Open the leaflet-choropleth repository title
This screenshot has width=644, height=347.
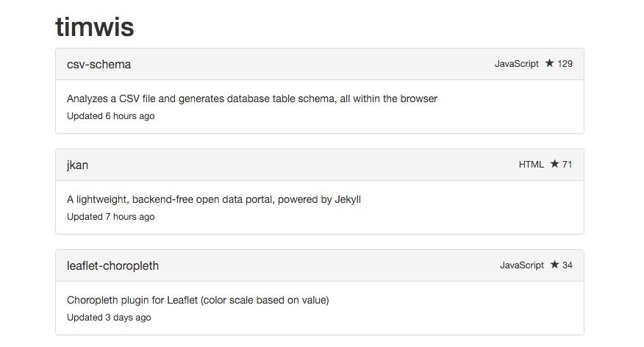[112, 266]
